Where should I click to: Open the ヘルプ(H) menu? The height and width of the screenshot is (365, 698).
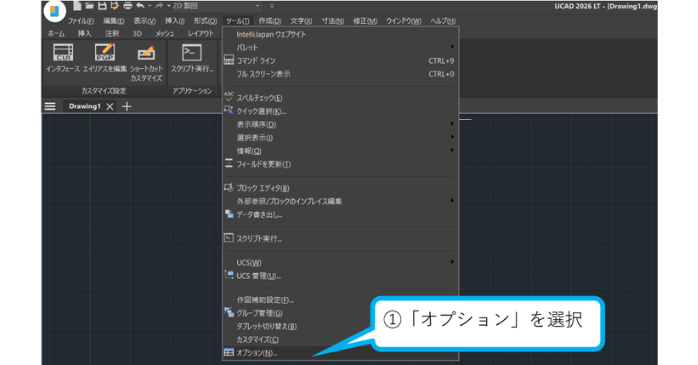click(x=443, y=21)
